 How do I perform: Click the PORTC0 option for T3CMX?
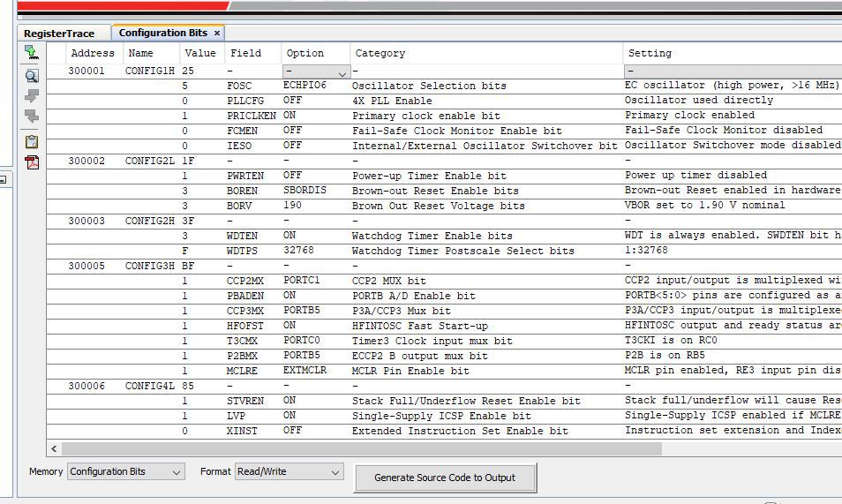click(x=301, y=341)
